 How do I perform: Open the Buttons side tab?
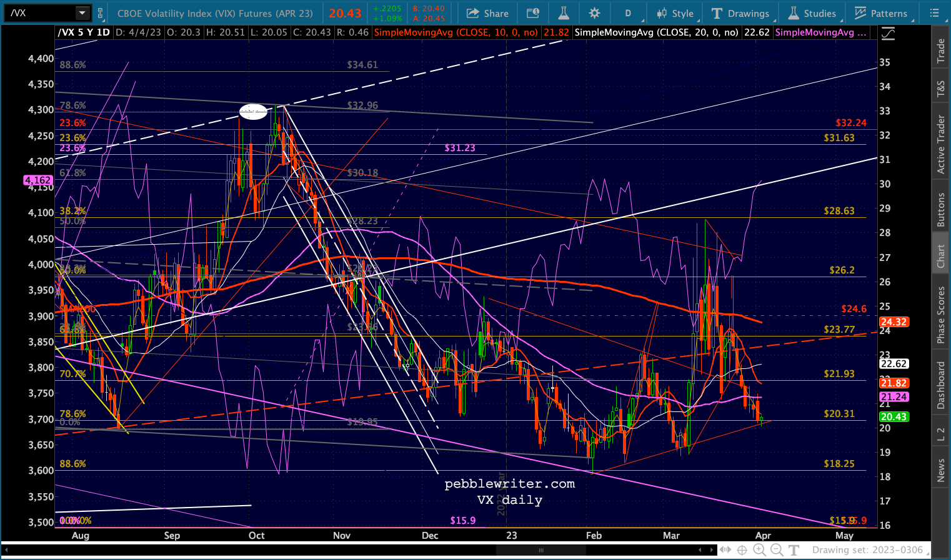(940, 209)
